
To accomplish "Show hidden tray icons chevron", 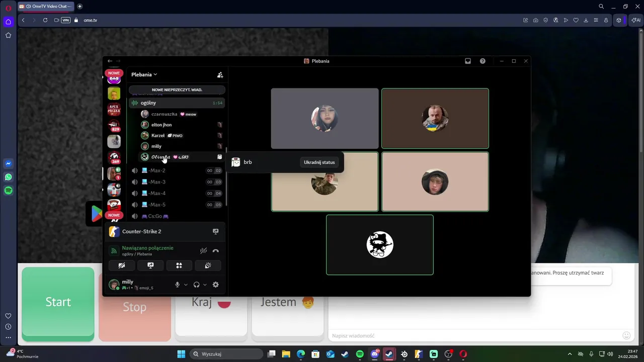I will (x=570, y=354).
